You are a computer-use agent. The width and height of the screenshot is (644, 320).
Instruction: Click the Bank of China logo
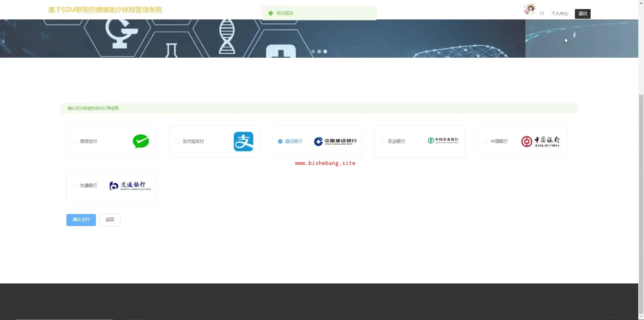click(x=540, y=142)
